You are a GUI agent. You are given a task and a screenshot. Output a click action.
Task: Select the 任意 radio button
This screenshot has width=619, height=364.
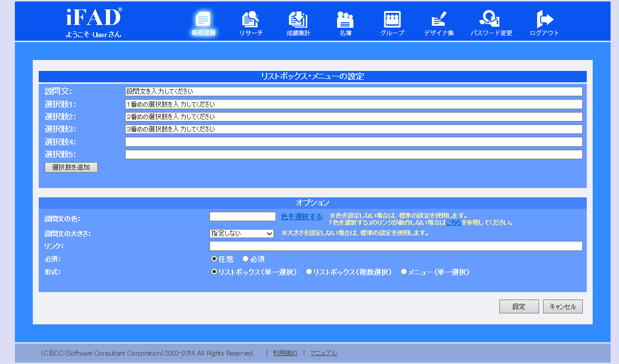pyautogui.click(x=214, y=259)
